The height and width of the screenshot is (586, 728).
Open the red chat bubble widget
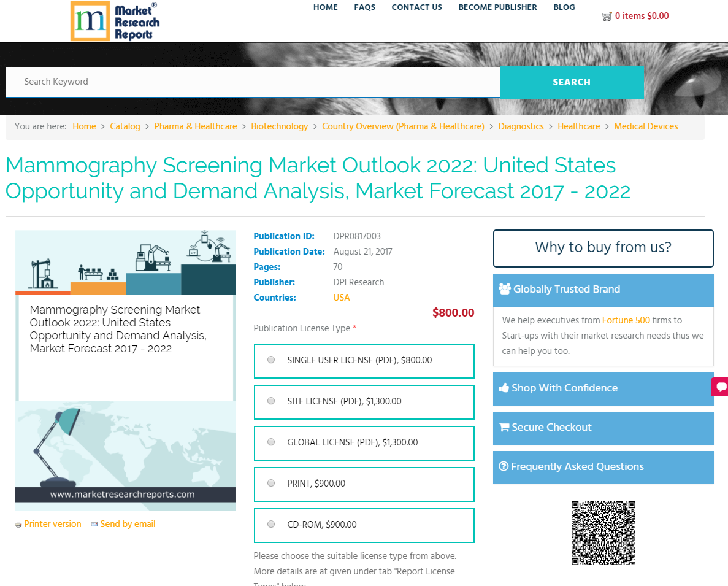point(720,387)
